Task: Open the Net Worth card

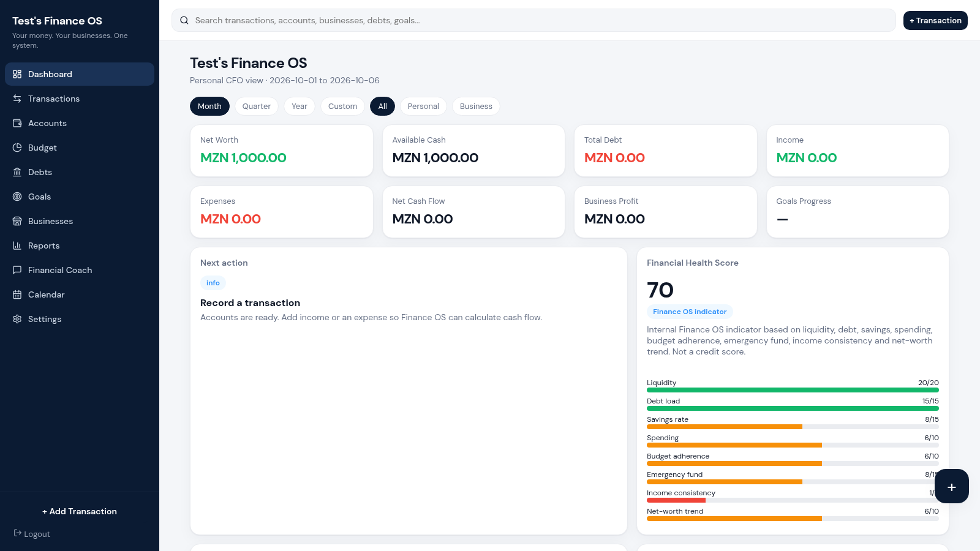Action: 282,151
